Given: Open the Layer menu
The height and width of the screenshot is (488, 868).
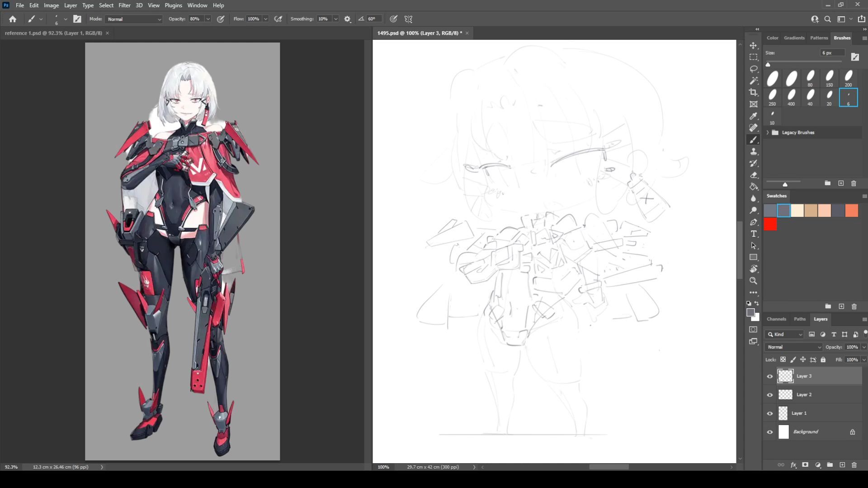Looking at the screenshot, I should (x=70, y=5).
